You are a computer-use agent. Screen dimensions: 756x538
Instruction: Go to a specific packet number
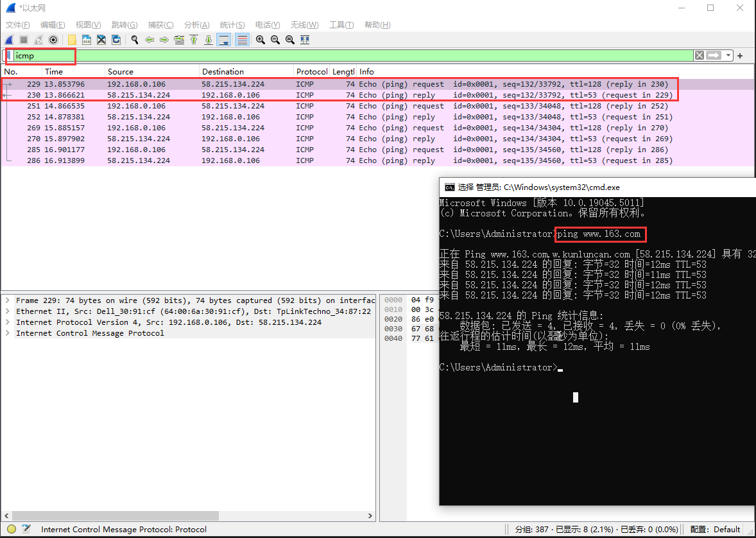coord(179,40)
